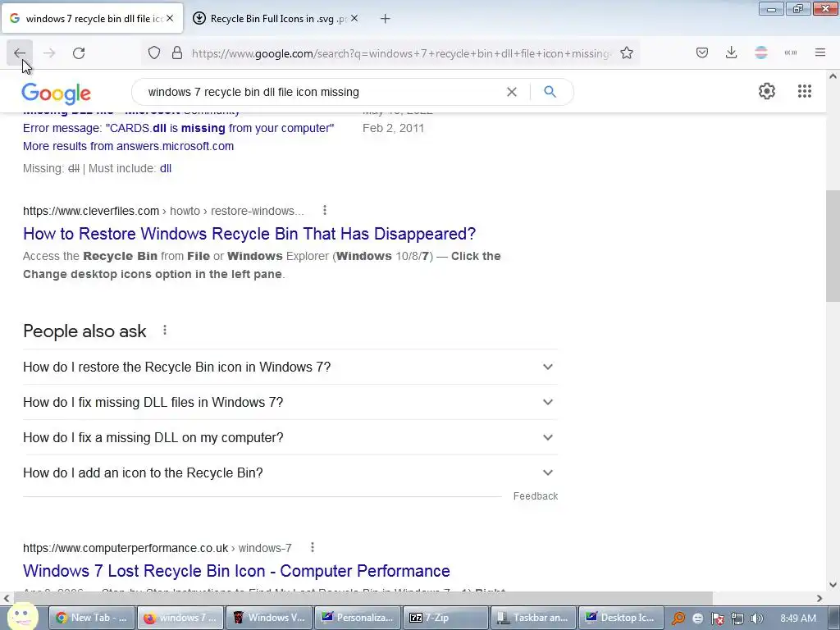This screenshot has width=840, height=630.
Task: Click the vertical scrollbar up arrow
Action: pyautogui.click(x=833, y=76)
